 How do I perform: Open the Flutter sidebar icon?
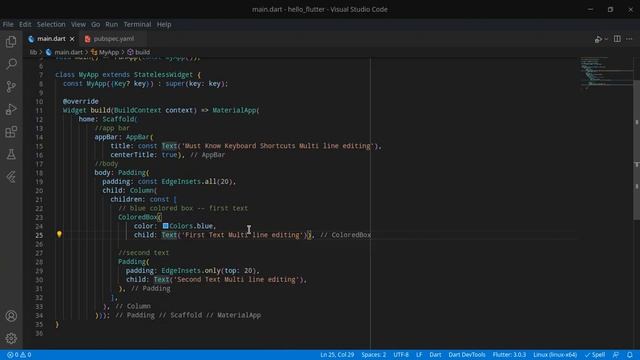11,177
